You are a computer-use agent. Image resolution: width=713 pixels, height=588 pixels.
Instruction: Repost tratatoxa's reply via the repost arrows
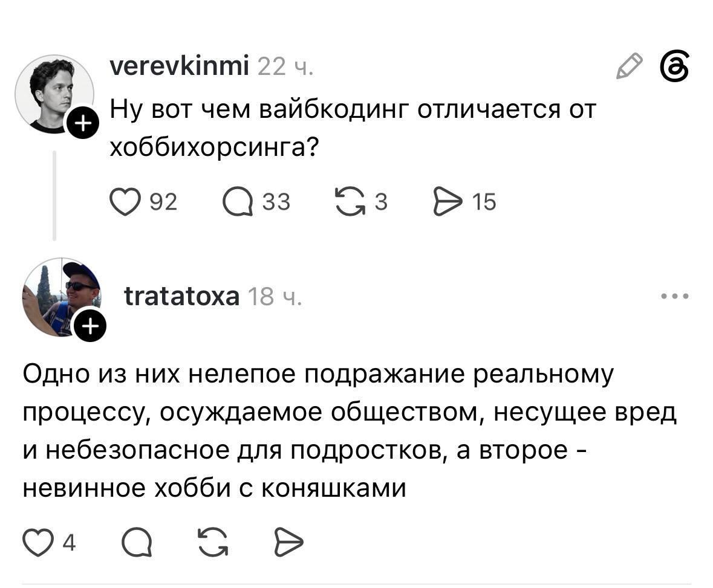coord(213,542)
